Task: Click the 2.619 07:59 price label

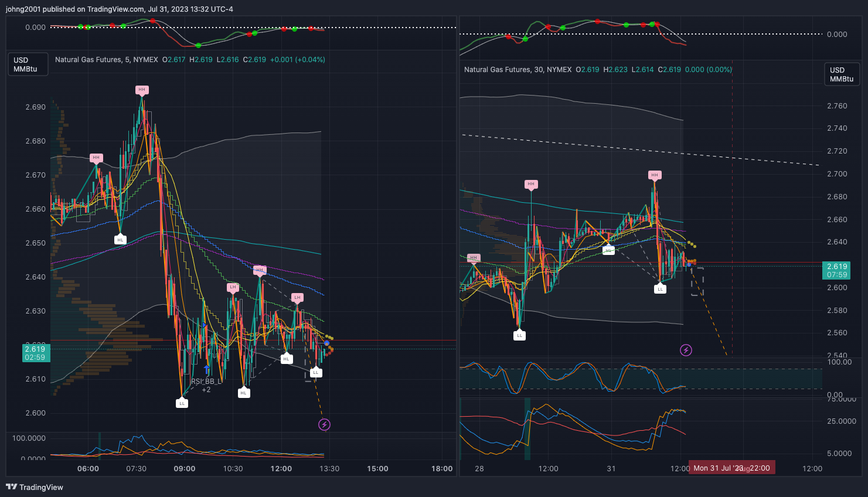Action: coord(837,270)
